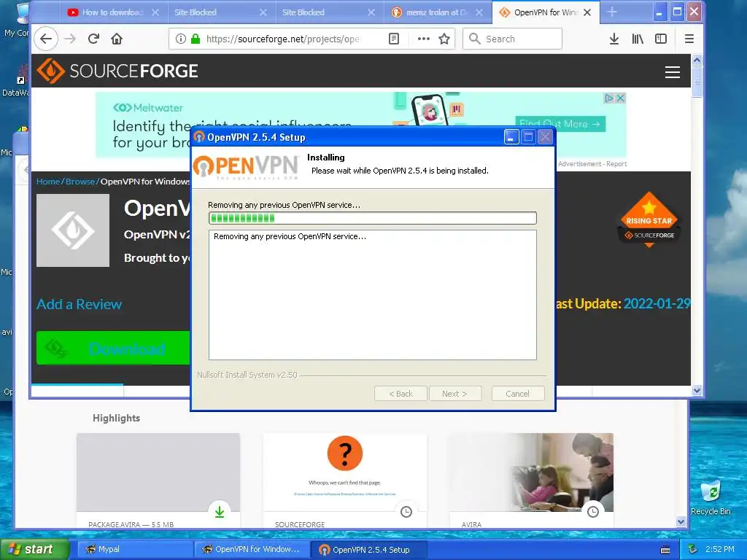Open the browser hamburger menu

point(689,39)
